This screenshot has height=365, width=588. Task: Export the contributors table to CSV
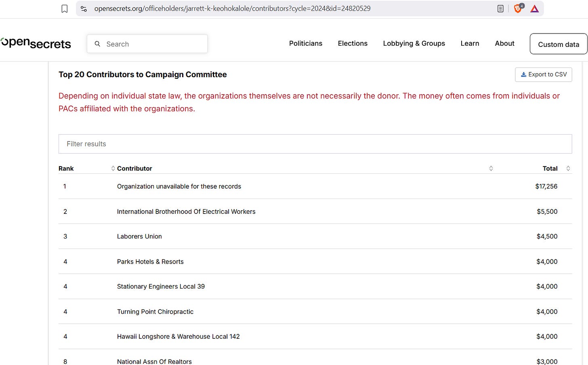click(544, 75)
